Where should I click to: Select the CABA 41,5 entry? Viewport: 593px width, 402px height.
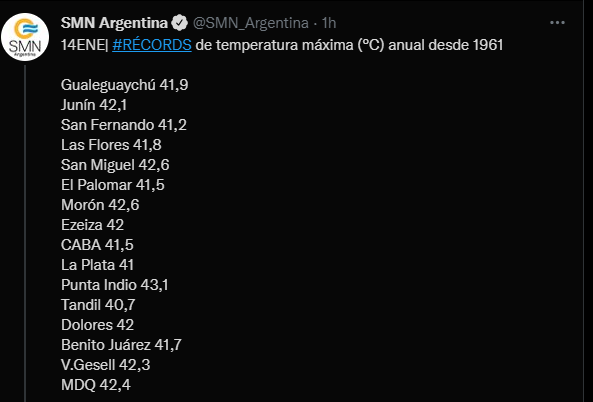pyautogui.click(x=97, y=245)
